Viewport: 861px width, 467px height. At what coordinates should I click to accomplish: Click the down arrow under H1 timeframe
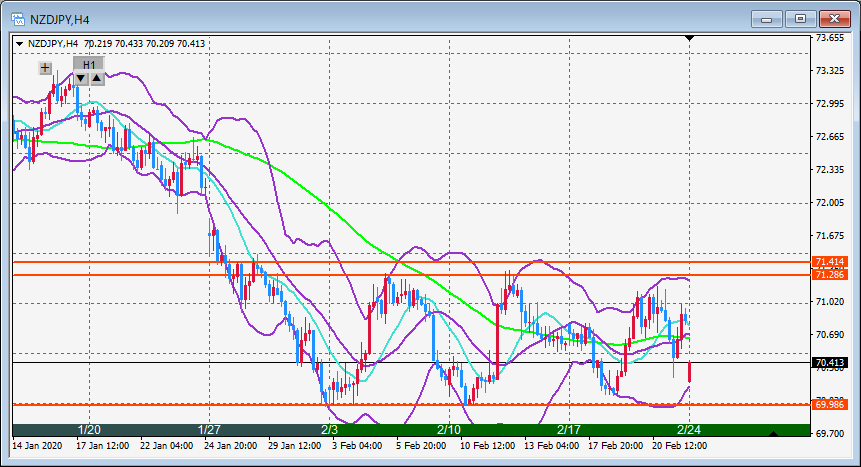[x=81, y=79]
